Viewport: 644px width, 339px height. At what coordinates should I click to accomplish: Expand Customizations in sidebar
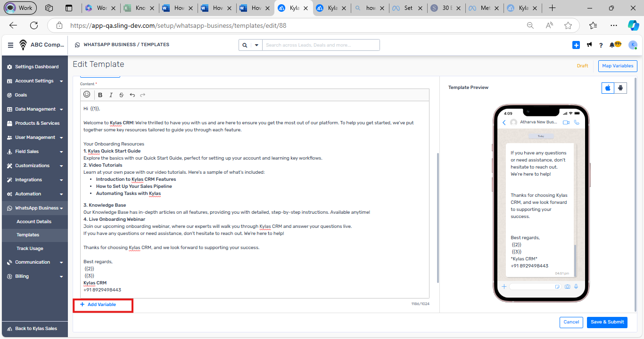(35, 166)
